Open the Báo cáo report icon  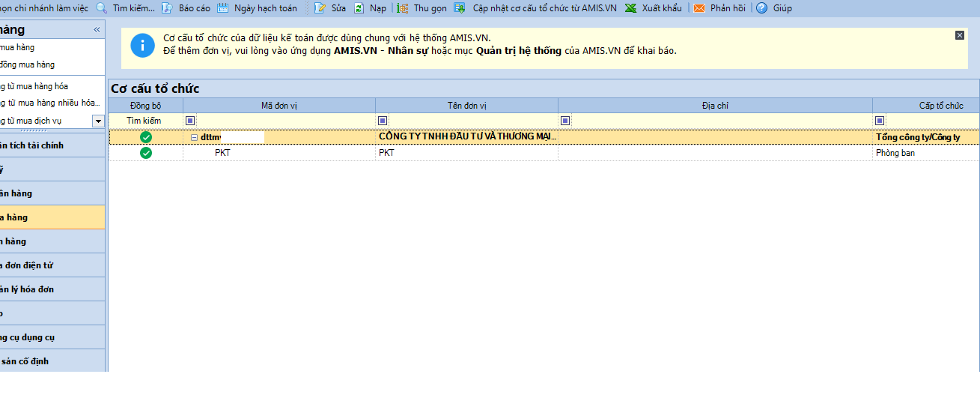pyautogui.click(x=168, y=8)
